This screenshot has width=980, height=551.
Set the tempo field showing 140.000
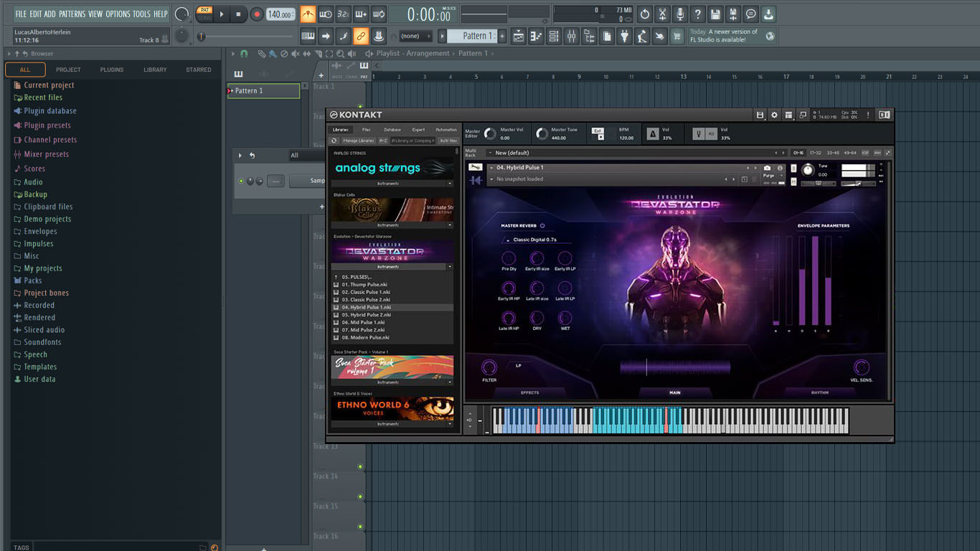[281, 14]
